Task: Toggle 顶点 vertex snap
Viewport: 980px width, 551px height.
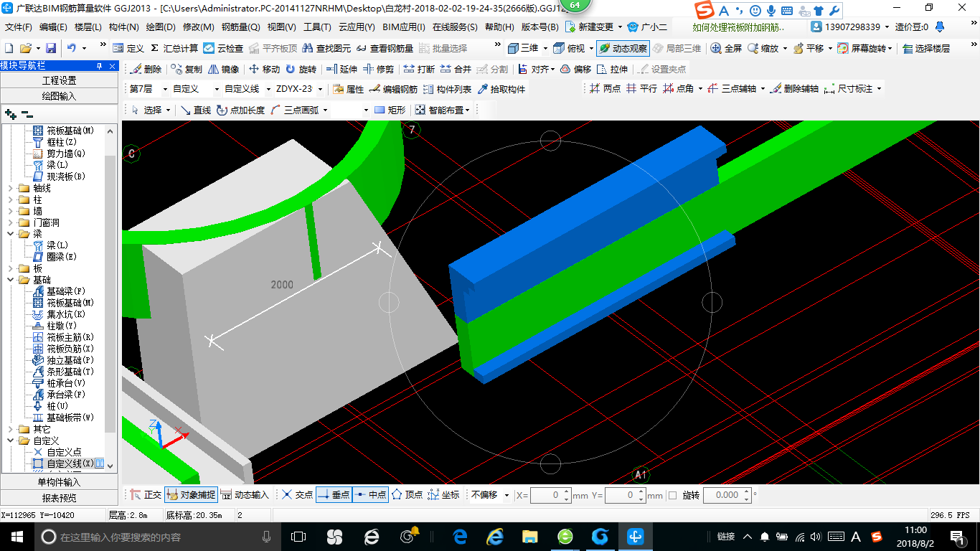Action: point(407,495)
